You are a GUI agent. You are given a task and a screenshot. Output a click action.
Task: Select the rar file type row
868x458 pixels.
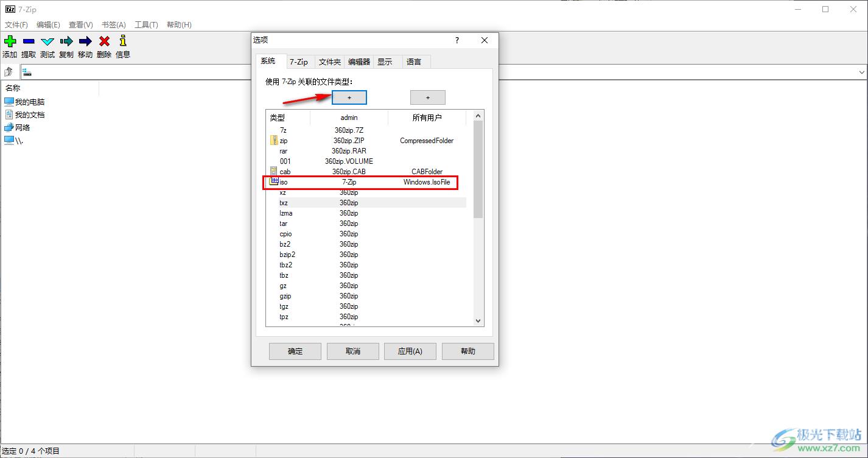pyautogui.click(x=366, y=150)
